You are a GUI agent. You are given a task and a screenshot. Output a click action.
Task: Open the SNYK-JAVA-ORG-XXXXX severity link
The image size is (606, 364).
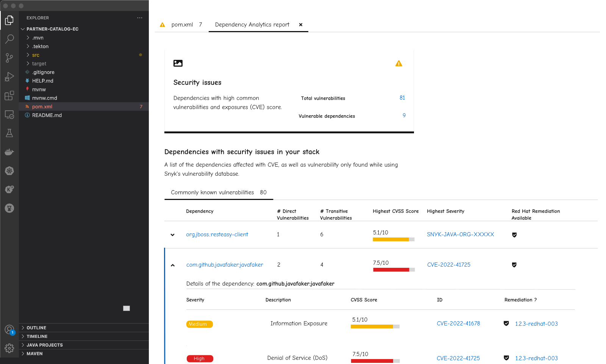(x=461, y=234)
